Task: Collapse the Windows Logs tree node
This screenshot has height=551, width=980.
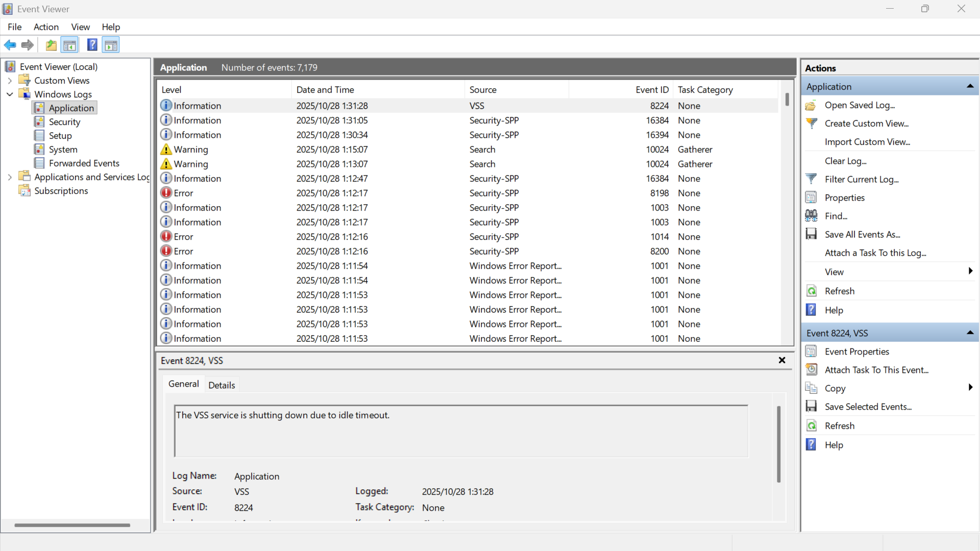Action: tap(10, 94)
